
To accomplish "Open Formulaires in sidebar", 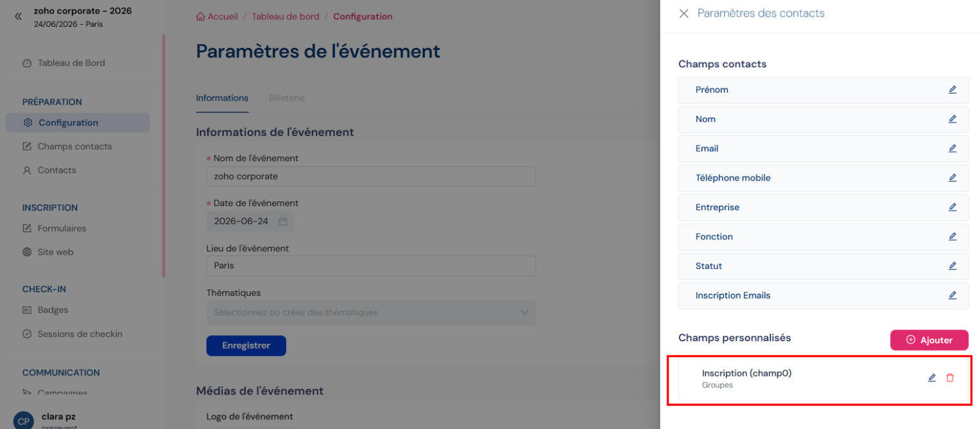I will pos(62,228).
